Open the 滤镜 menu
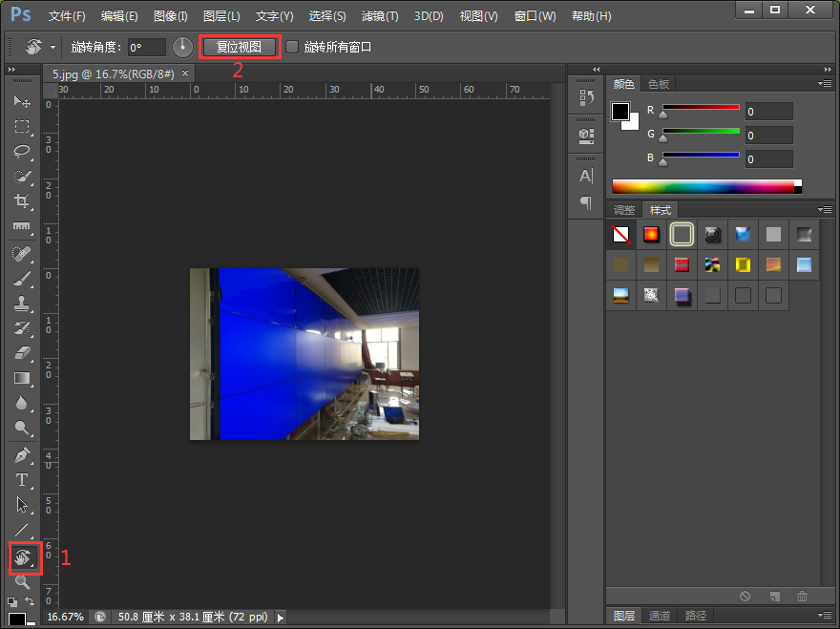The width and height of the screenshot is (840, 629). (x=379, y=16)
